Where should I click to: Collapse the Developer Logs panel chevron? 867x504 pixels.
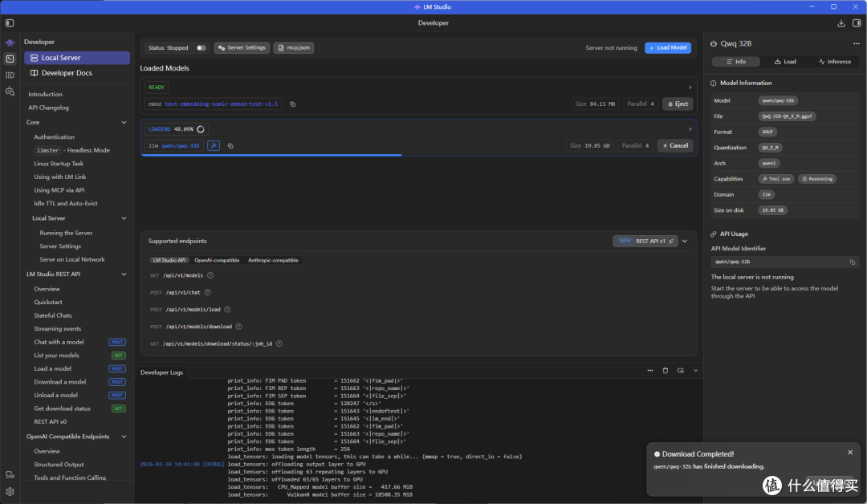click(x=695, y=370)
